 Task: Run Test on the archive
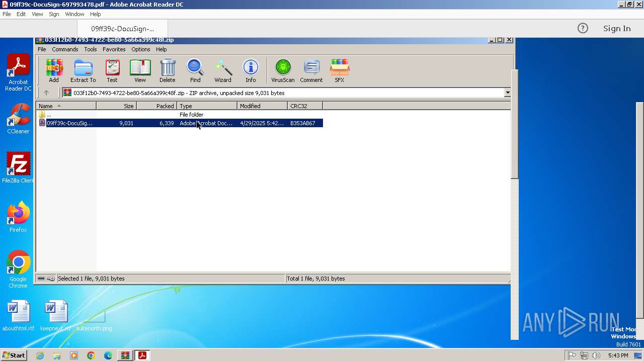112,70
